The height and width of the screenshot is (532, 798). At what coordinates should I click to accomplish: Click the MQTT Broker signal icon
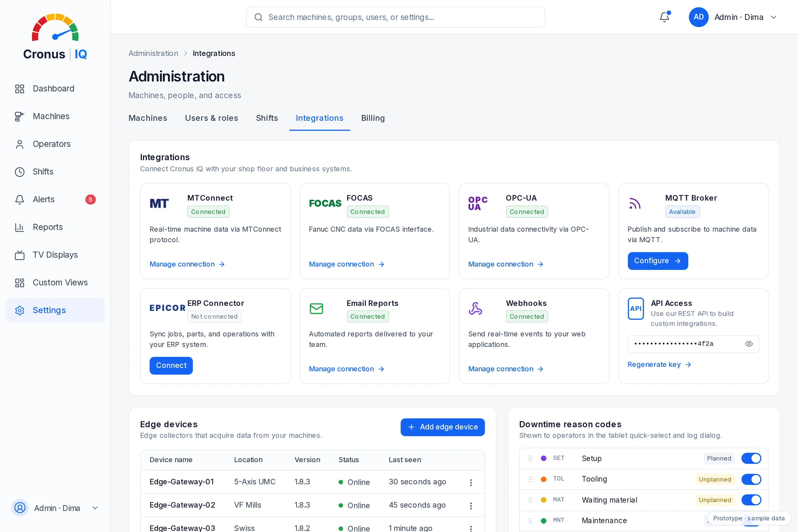[635, 203]
